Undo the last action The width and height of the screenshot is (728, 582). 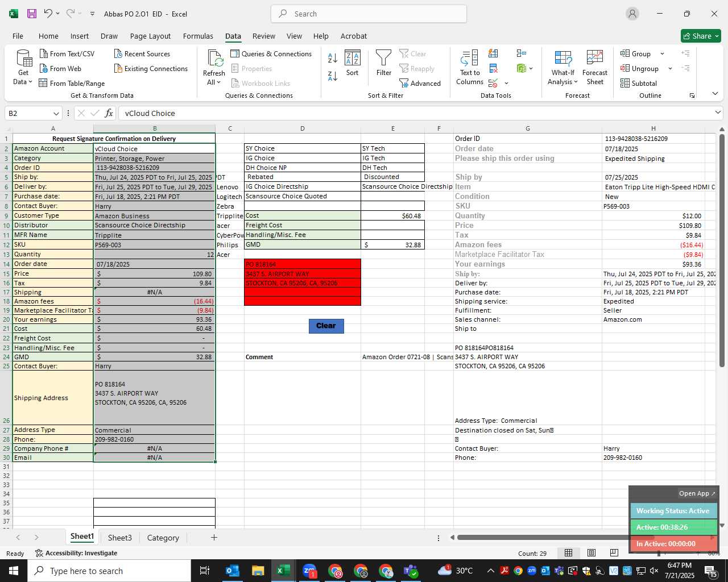[48, 14]
